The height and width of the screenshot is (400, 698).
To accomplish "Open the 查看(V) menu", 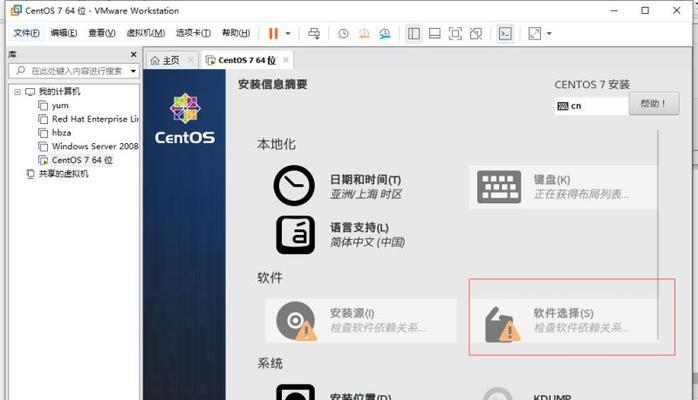I will point(101,33).
